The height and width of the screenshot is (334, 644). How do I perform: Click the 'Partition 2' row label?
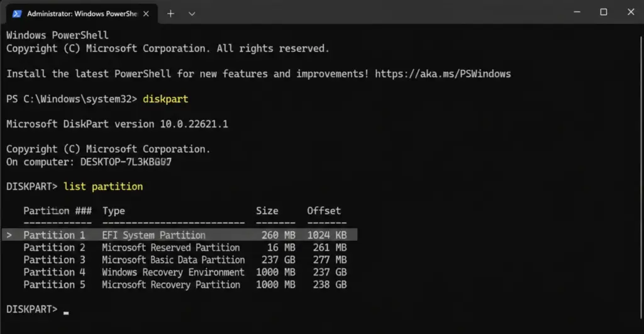[x=54, y=248]
